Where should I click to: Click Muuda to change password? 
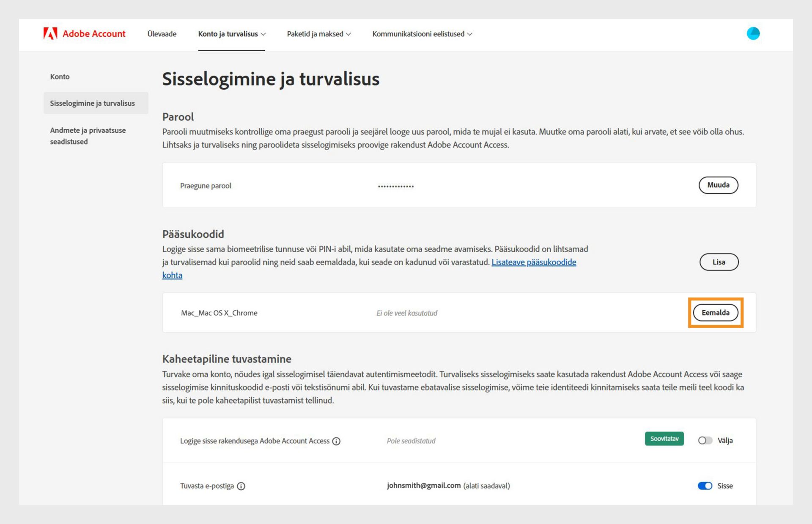click(718, 185)
